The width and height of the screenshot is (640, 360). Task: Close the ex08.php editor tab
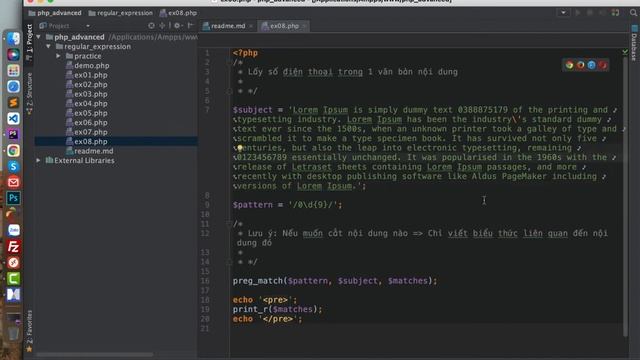click(304, 26)
